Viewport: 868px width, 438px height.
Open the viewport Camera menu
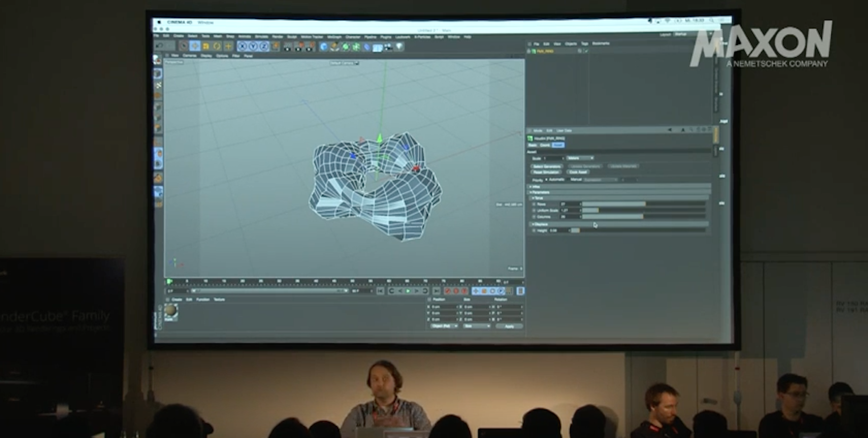coord(190,56)
